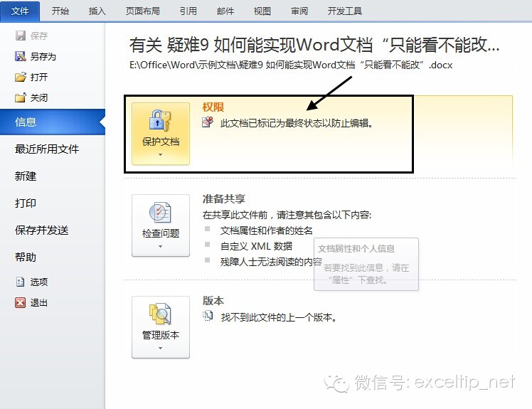Open the 审阅 ribbon tab
This screenshot has width=532, height=409.
[299, 11]
